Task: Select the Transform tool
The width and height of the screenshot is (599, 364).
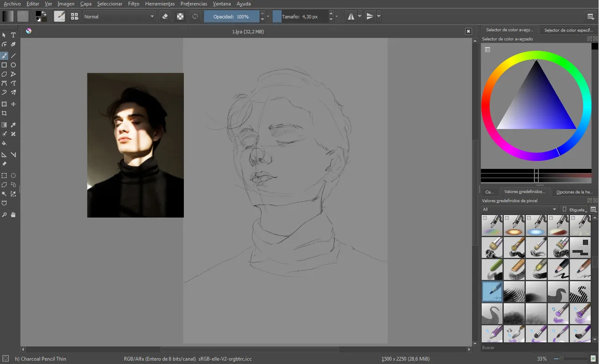Action: [4, 104]
